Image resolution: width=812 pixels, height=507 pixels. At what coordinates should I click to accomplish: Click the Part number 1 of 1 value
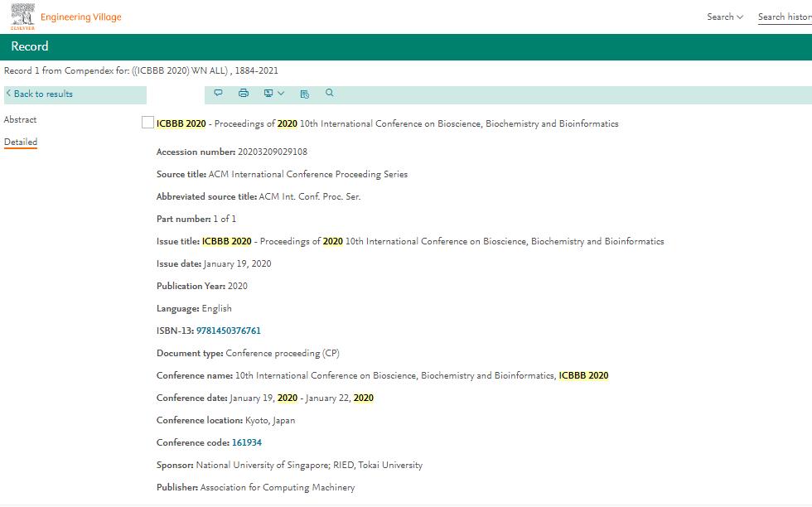(225, 219)
